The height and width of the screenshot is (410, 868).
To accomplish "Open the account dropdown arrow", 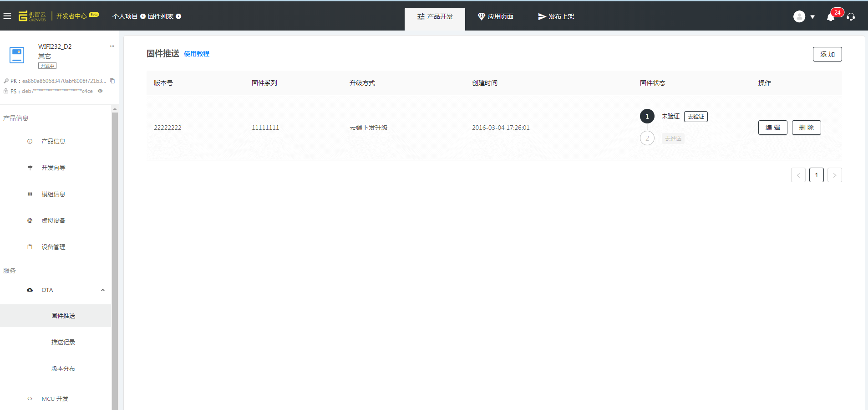I will [812, 17].
